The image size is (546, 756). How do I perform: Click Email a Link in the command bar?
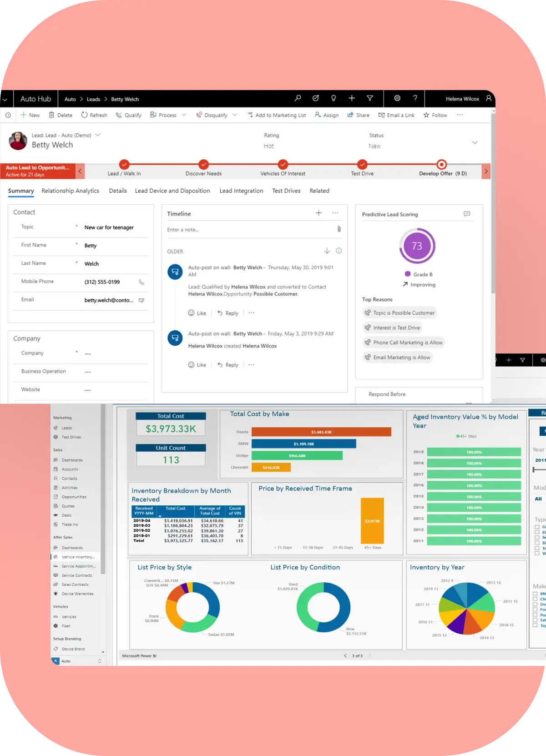pyautogui.click(x=396, y=115)
